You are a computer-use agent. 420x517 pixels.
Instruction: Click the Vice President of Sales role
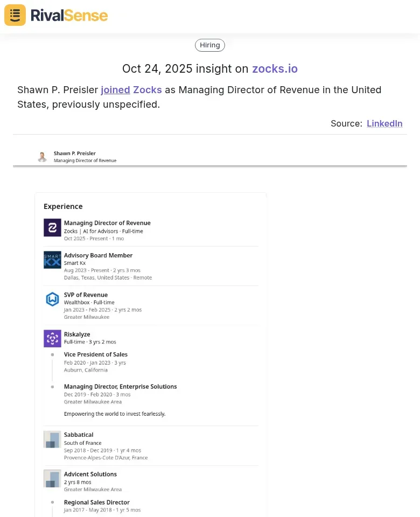point(96,354)
